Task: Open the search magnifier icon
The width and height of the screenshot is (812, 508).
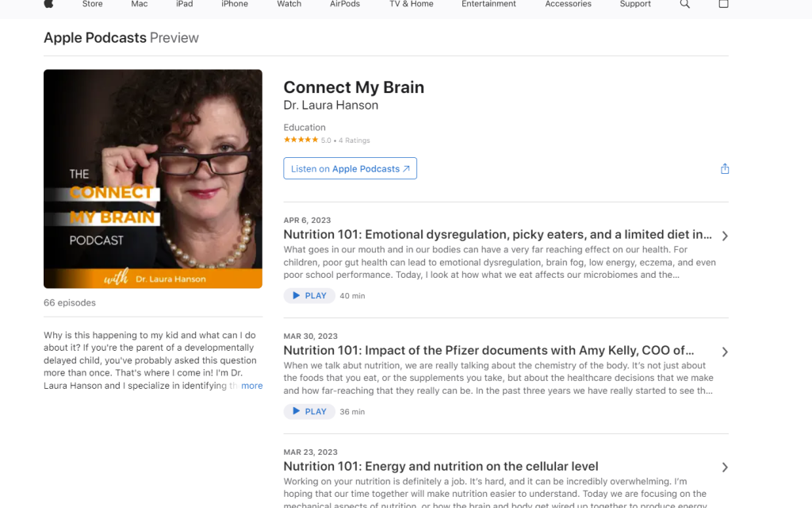Action: pos(685,4)
